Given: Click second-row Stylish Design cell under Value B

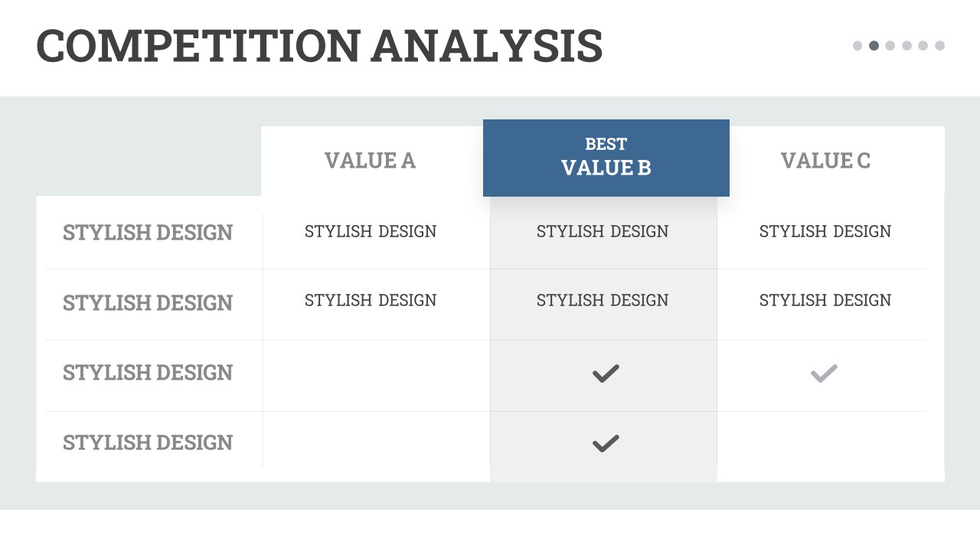Looking at the screenshot, I should [x=603, y=301].
